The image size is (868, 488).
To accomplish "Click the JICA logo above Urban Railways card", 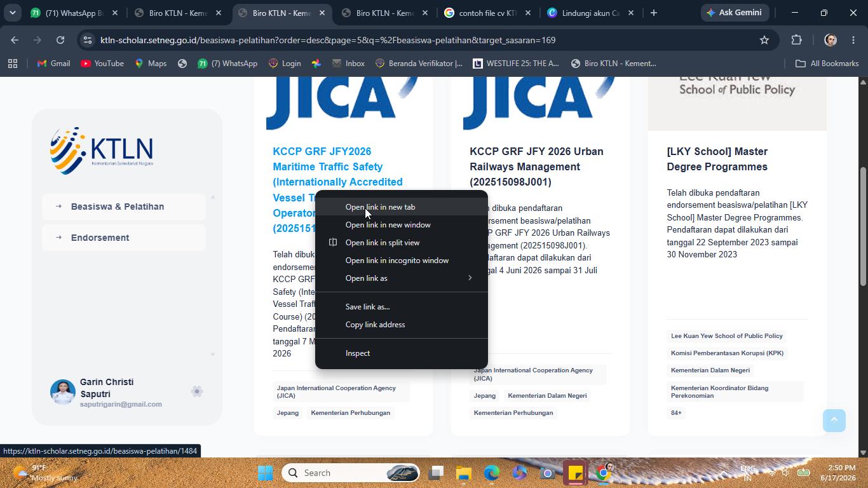I will point(540,104).
